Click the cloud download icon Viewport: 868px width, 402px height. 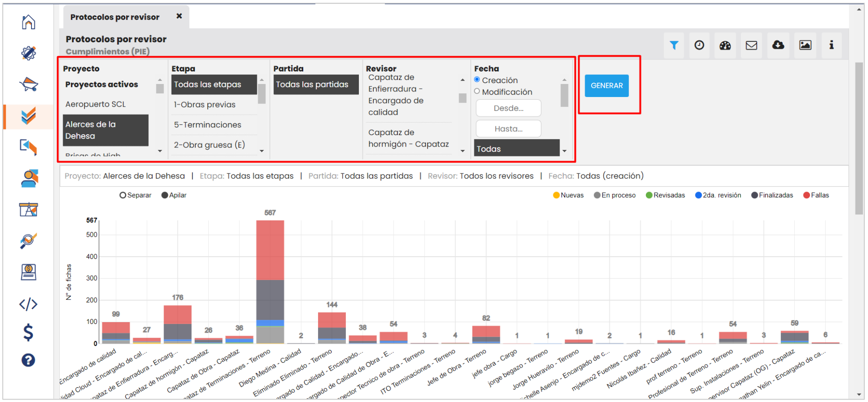coord(778,45)
